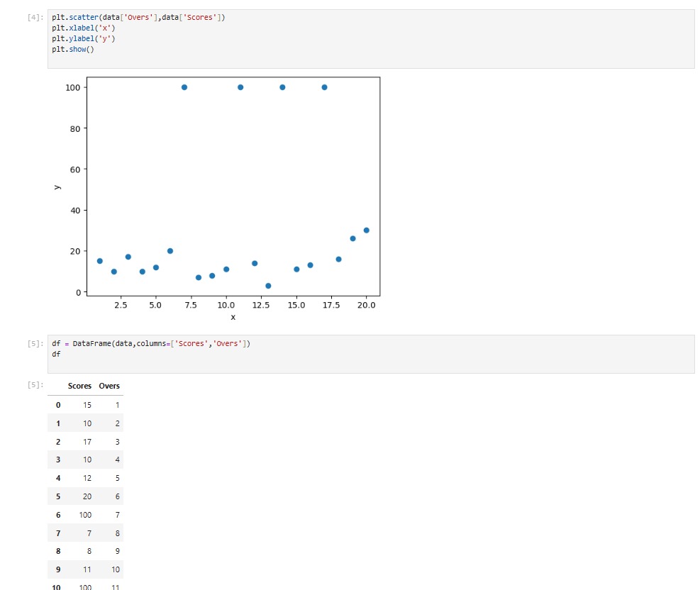This screenshot has height=590, width=700.
Task: Click Scores value 7 in row 7
Action: click(x=89, y=533)
